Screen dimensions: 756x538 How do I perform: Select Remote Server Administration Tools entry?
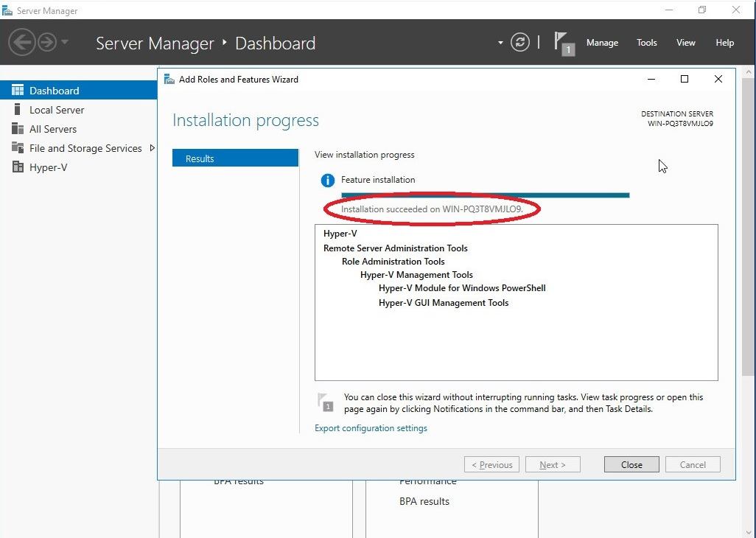click(396, 248)
